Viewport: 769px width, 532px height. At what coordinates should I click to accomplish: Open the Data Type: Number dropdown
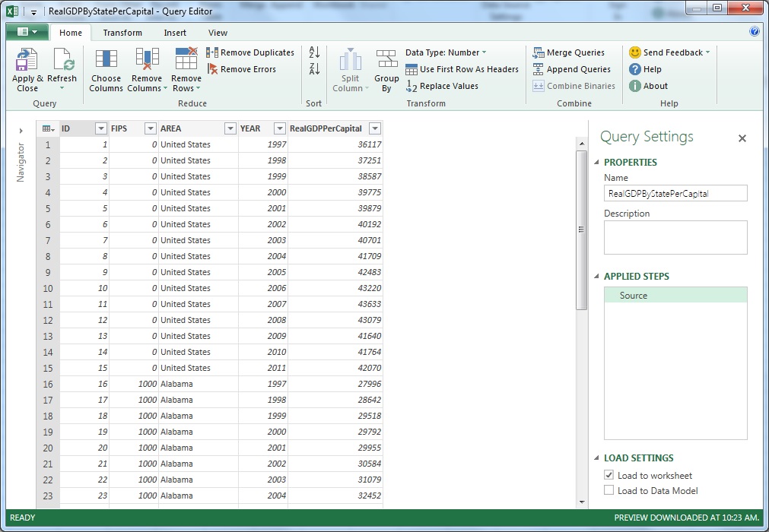[444, 52]
